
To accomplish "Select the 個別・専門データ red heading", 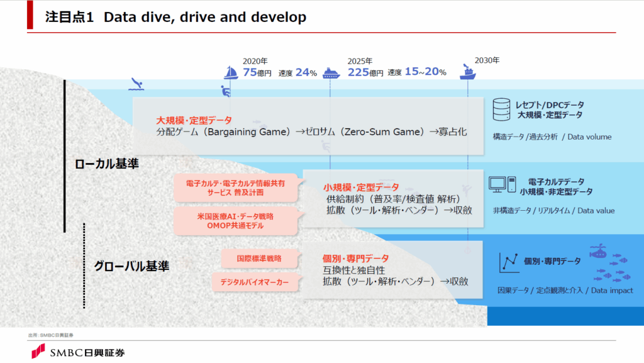I will [x=355, y=259].
